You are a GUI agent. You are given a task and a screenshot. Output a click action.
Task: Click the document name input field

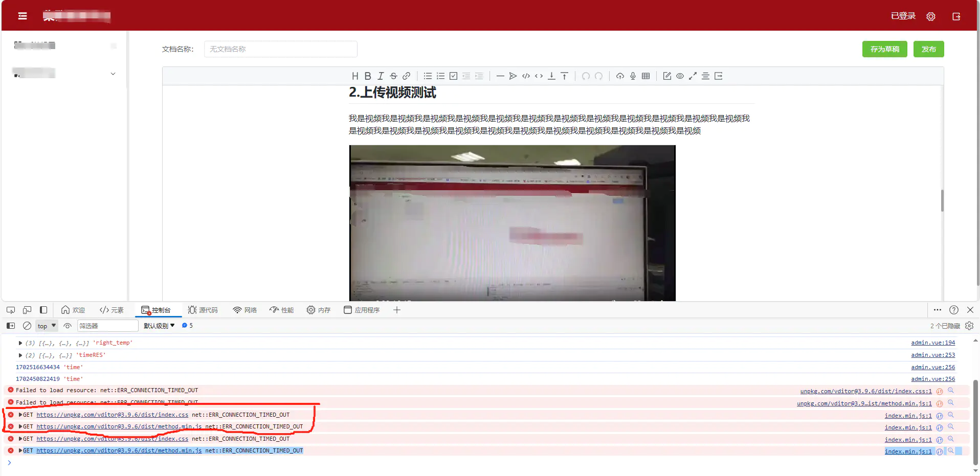[x=280, y=49]
